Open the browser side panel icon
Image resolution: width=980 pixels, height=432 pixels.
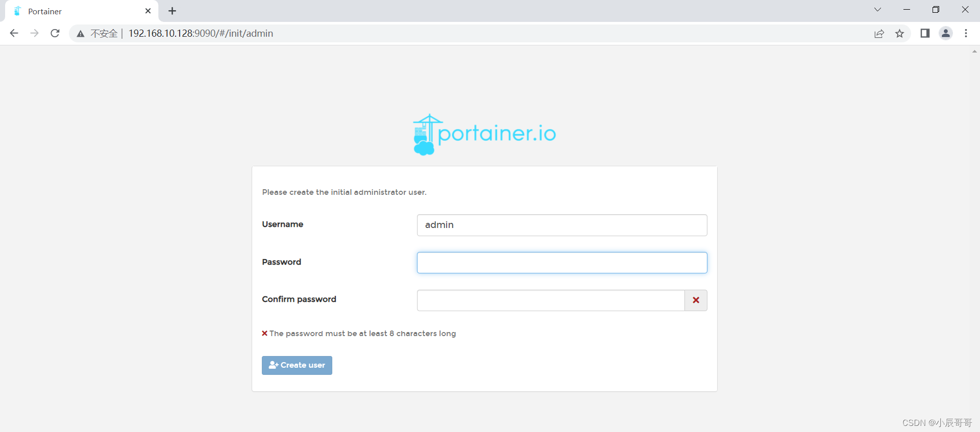tap(925, 33)
